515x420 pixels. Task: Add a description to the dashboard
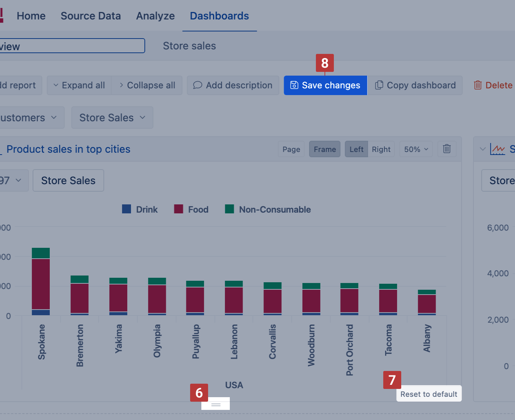233,85
